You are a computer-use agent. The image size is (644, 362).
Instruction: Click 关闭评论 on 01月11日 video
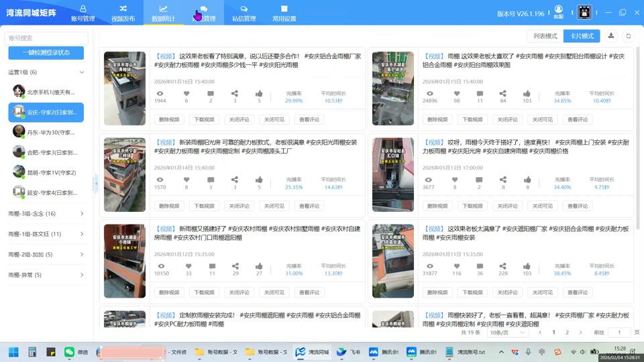pos(507,292)
